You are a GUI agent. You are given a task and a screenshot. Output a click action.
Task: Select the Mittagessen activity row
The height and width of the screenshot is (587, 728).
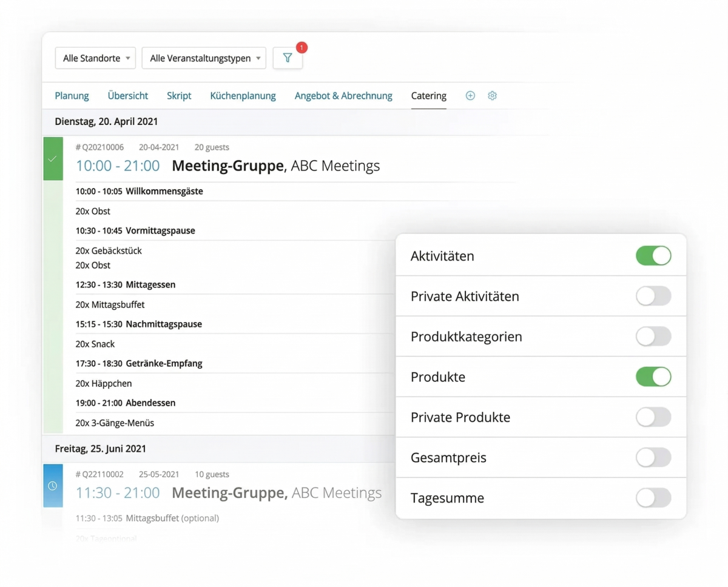(150, 284)
